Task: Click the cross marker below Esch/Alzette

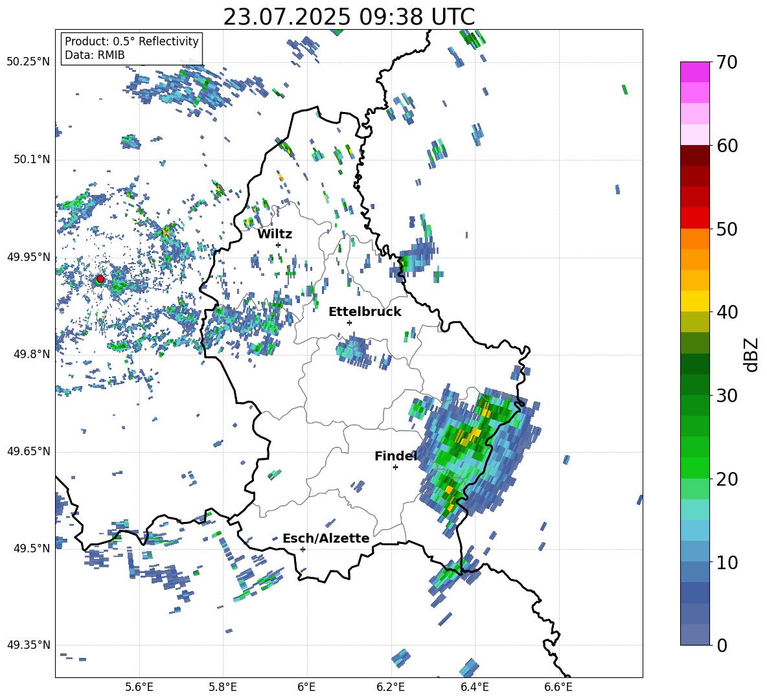Action: pos(303,549)
